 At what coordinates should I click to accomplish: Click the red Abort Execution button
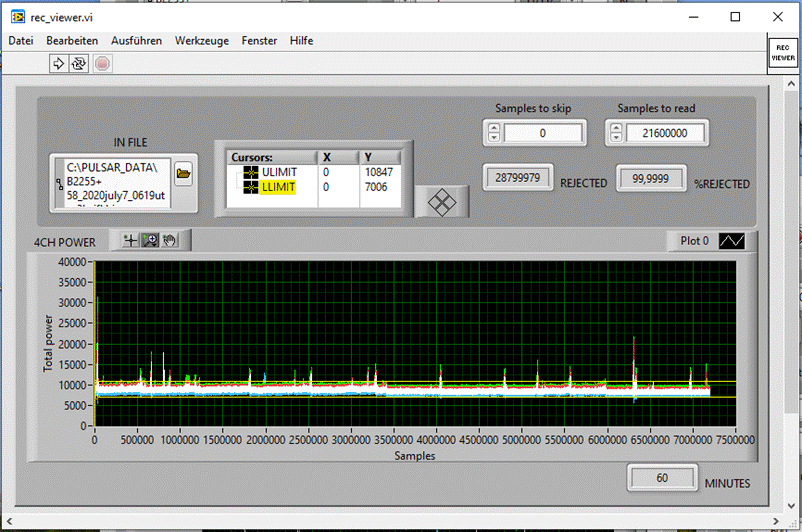coord(102,63)
